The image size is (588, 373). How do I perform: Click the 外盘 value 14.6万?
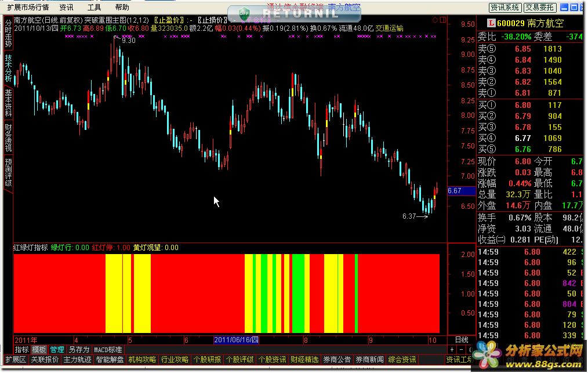click(518, 205)
